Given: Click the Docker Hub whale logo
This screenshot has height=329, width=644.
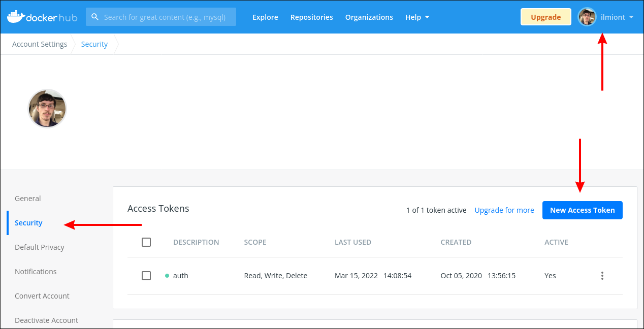Looking at the screenshot, I should (x=17, y=16).
